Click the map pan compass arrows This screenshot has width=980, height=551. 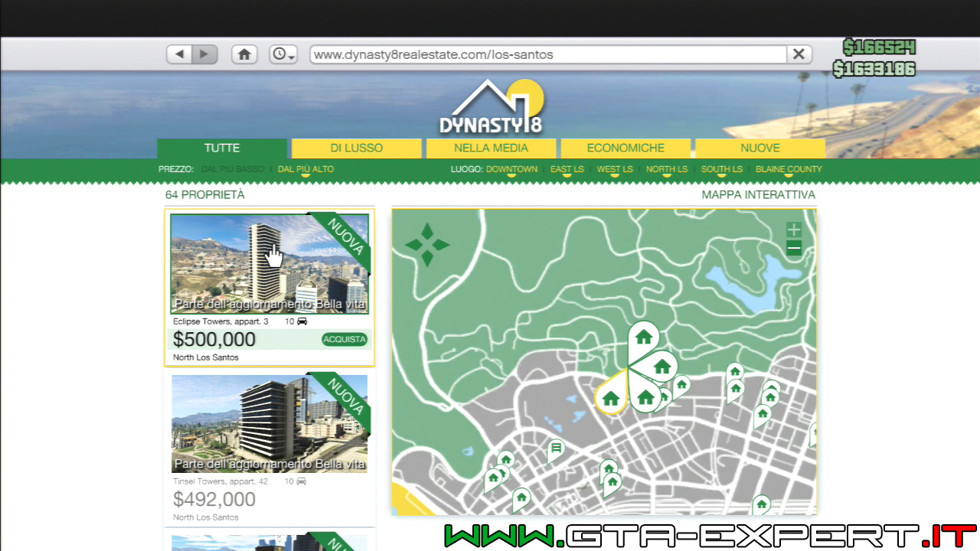(x=427, y=245)
